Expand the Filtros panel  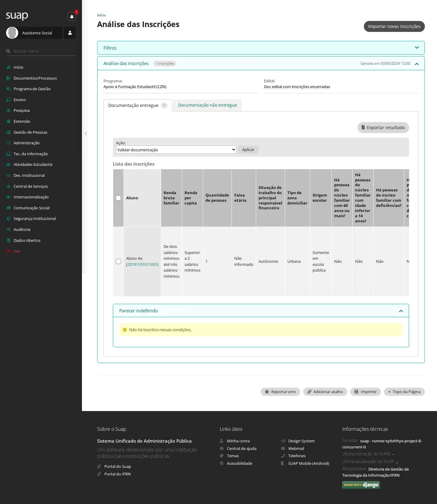[261, 48]
